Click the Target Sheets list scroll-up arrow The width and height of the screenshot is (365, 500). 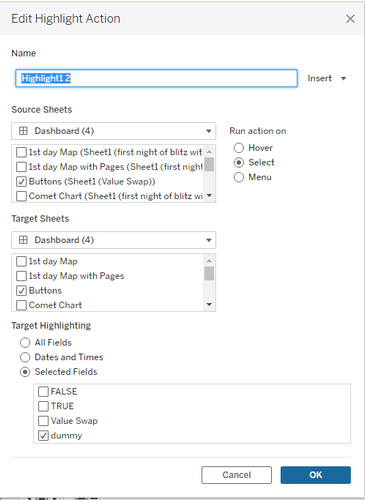point(209,261)
